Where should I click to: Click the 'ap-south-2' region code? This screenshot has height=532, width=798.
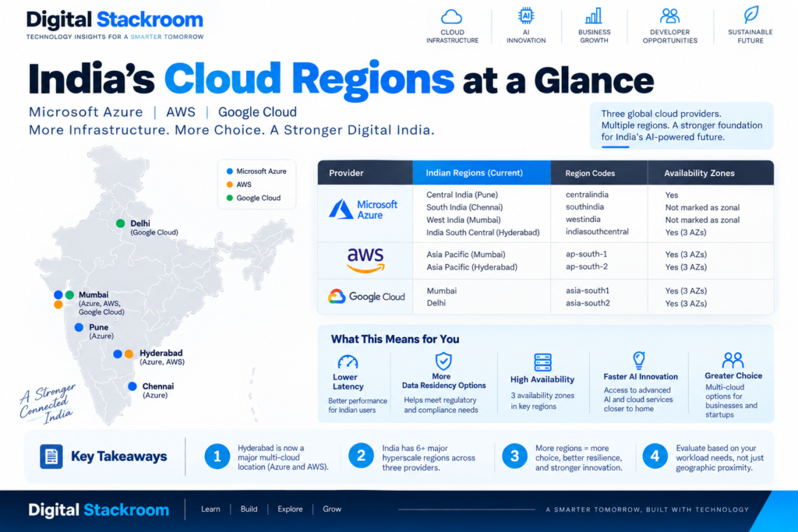pos(586,266)
